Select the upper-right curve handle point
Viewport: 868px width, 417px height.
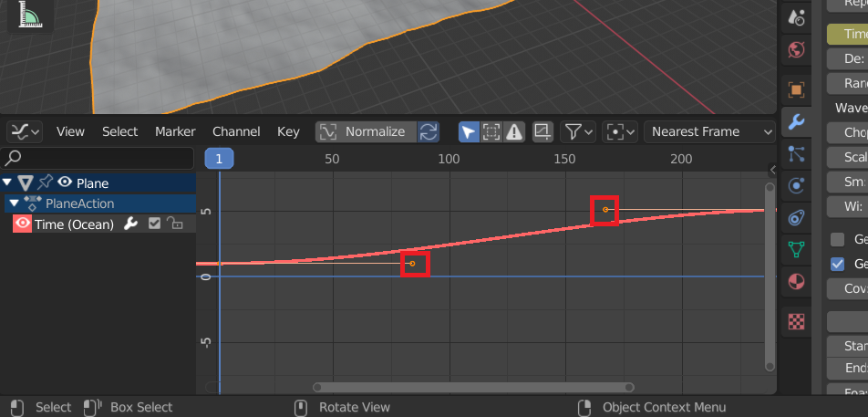(605, 209)
